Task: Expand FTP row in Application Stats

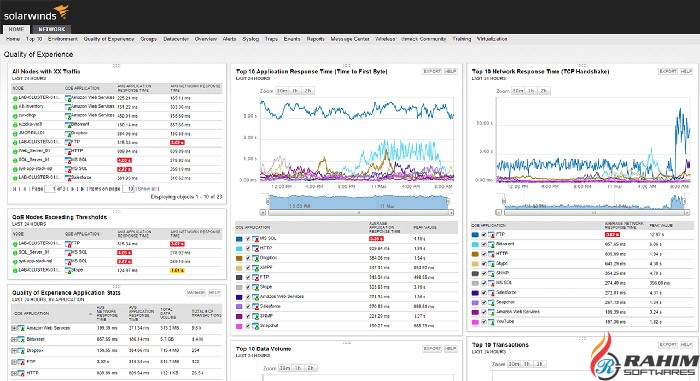Action: click(x=14, y=362)
